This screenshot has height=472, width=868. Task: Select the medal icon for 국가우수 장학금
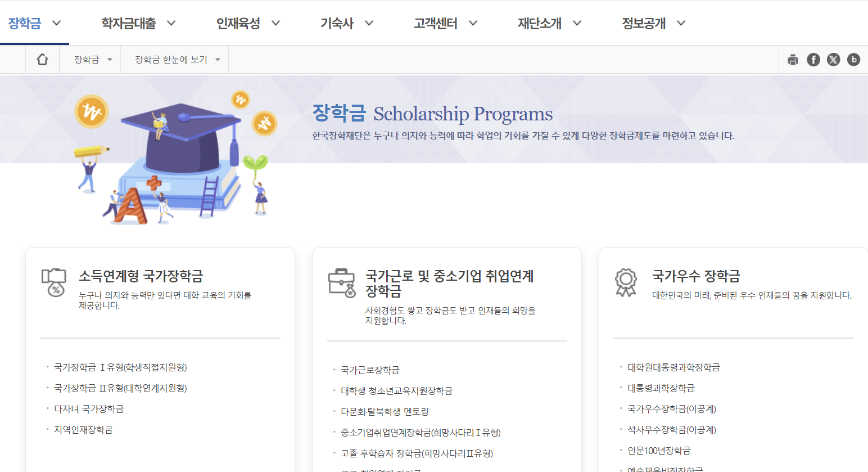(626, 280)
